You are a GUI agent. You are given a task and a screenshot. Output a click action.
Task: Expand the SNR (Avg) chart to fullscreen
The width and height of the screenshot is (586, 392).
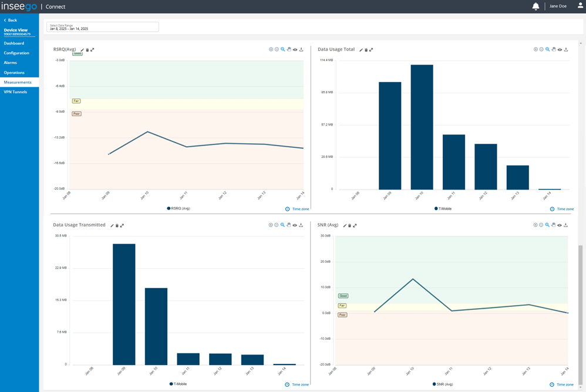(x=355, y=225)
